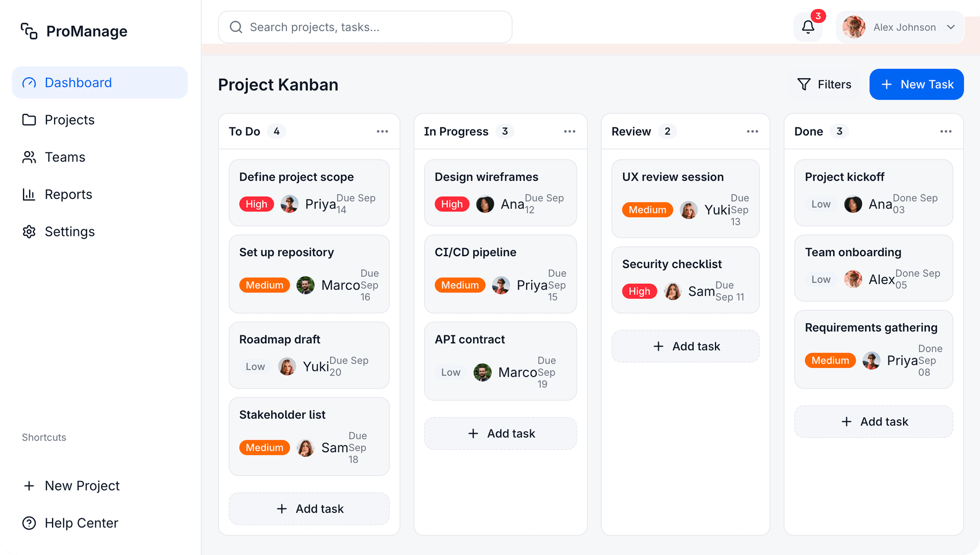Click the New Task button
Screen dimensions: 980x555
click(917, 84)
